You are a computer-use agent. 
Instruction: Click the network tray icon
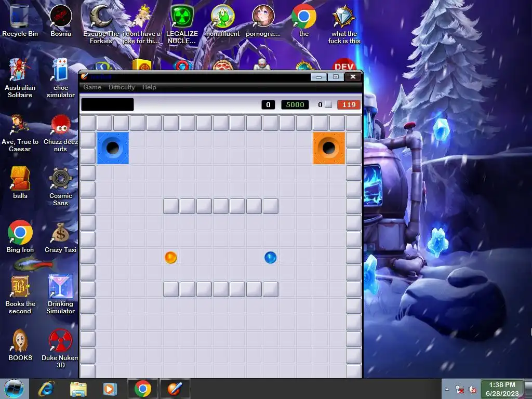click(460, 390)
